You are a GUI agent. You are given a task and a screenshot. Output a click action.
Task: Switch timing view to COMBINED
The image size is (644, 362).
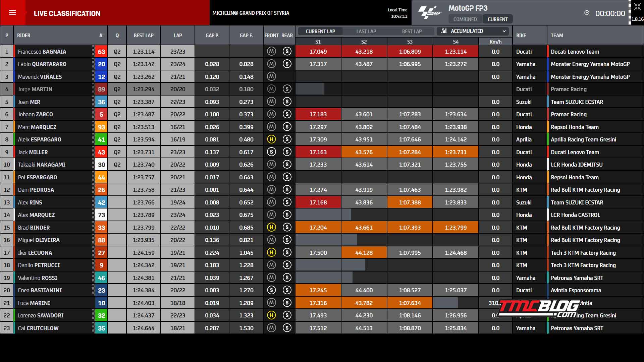click(465, 19)
